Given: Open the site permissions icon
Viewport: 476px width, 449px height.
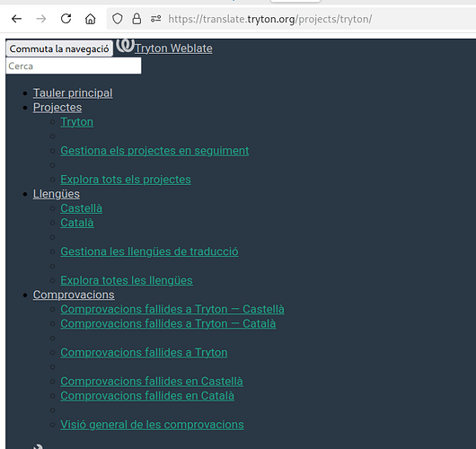Looking at the screenshot, I should pos(156,19).
